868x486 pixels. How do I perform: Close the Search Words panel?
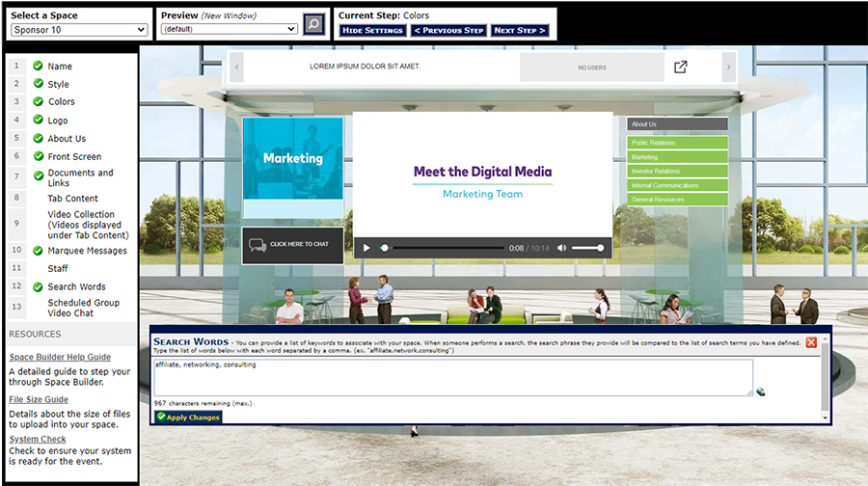pos(811,342)
